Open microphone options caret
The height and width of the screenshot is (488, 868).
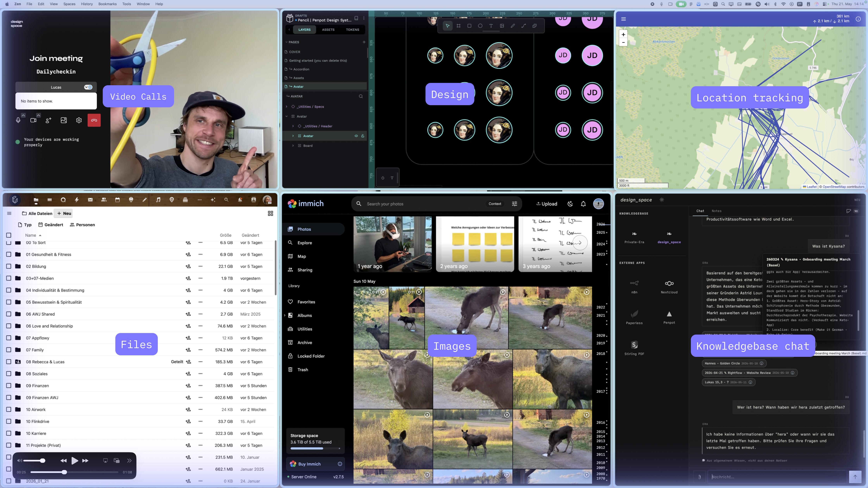tap(23, 115)
